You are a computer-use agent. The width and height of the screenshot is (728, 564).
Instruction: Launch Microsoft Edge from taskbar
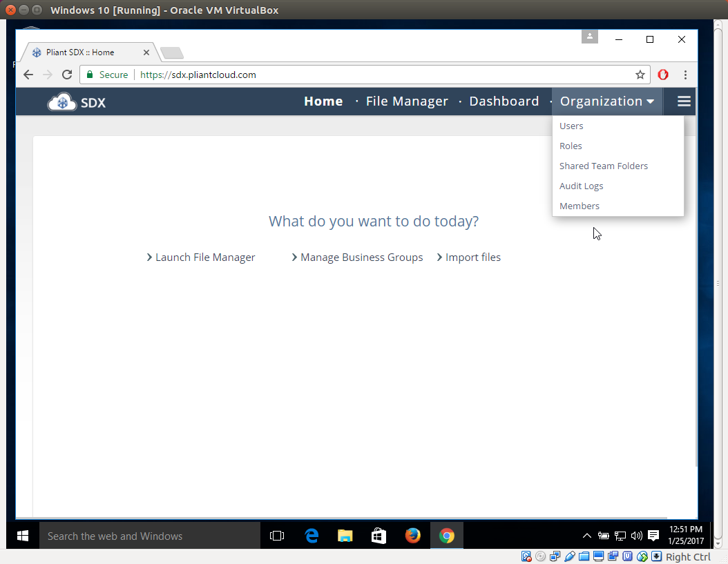(x=312, y=536)
